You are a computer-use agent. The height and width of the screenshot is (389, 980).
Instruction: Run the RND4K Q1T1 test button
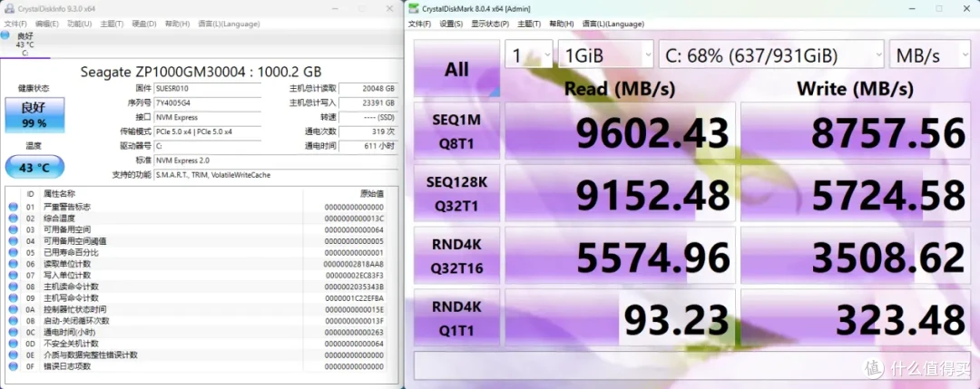point(456,317)
